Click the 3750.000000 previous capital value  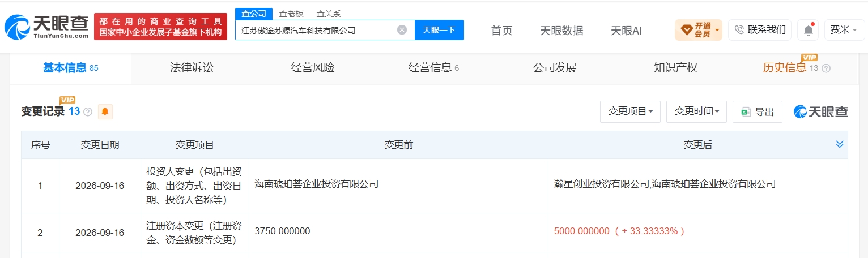282,231
